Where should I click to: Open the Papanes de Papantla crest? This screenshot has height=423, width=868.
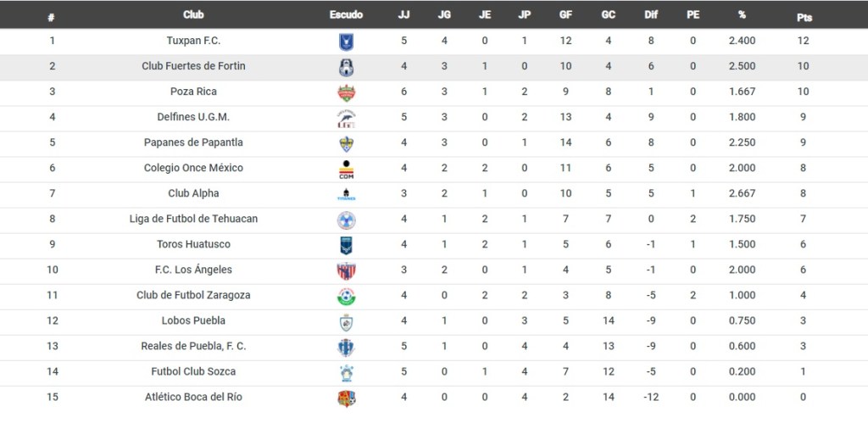coord(346,143)
